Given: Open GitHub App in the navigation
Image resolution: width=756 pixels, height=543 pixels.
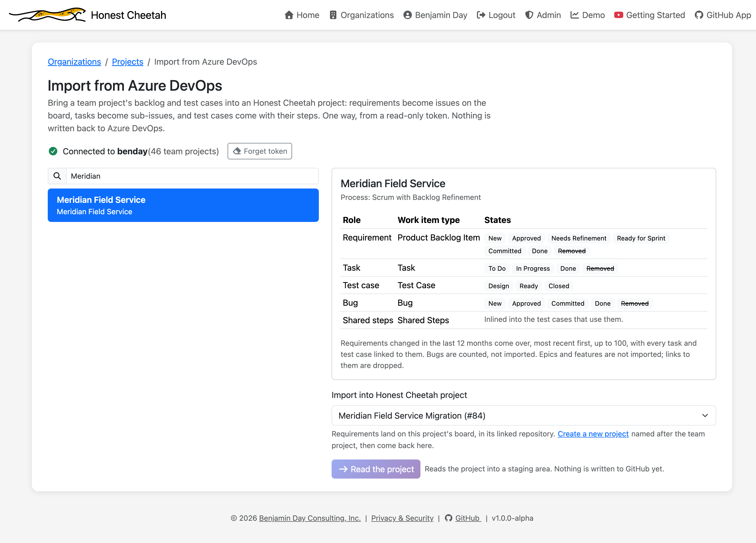Looking at the screenshot, I should click(723, 15).
